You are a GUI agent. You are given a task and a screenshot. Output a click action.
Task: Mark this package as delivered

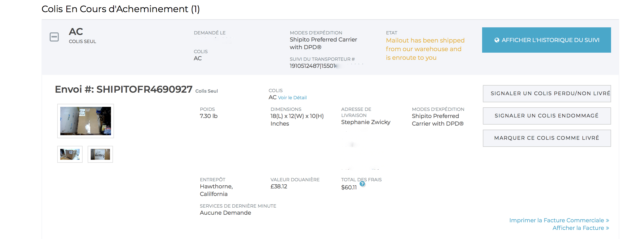(547, 138)
